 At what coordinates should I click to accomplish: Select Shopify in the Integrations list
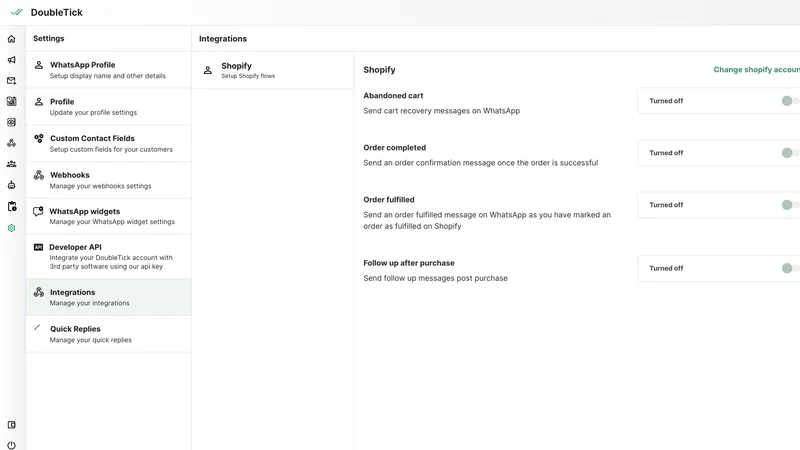[x=273, y=70]
